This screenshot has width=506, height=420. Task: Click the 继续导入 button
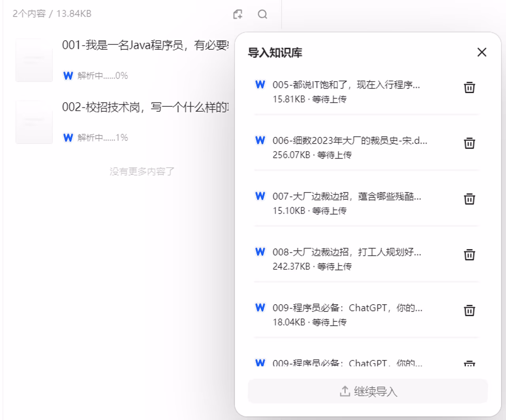pos(368,391)
